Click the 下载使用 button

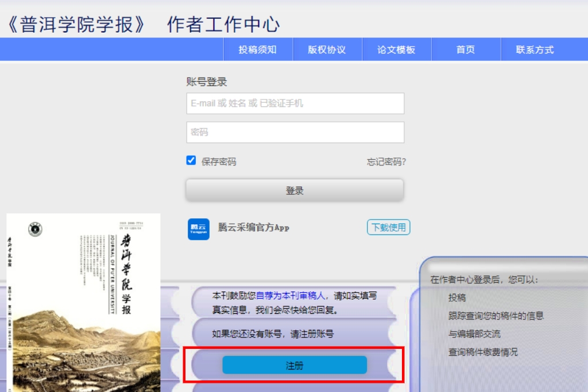pyautogui.click(x=389, y=228)
